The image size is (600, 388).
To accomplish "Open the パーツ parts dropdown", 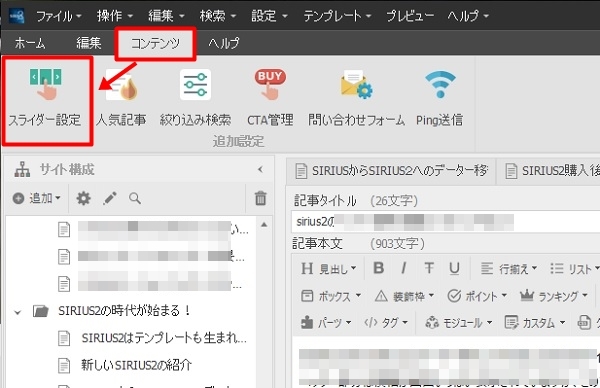I will (x=326, y=323).
